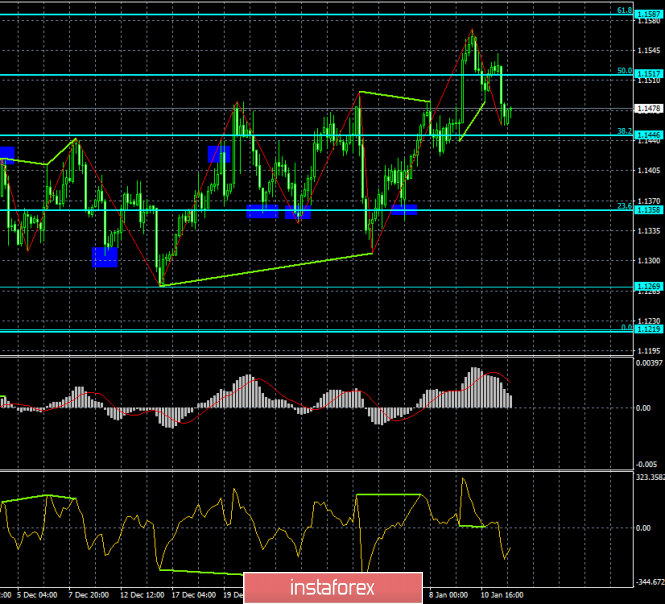Select the 1.1517 price level tag
The height and width of the screenshot is (604, 665).
(649, 75)
